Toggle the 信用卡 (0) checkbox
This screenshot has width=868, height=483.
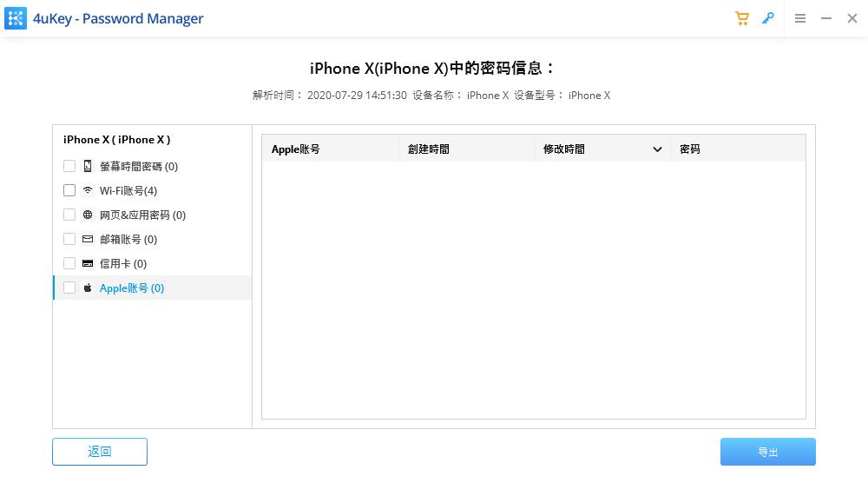(x=69, y=263)
